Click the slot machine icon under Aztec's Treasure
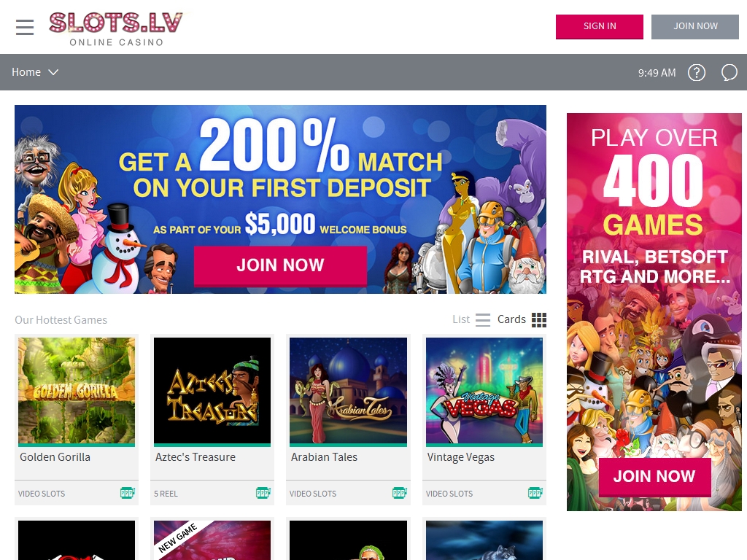 (x=263, y=493)
